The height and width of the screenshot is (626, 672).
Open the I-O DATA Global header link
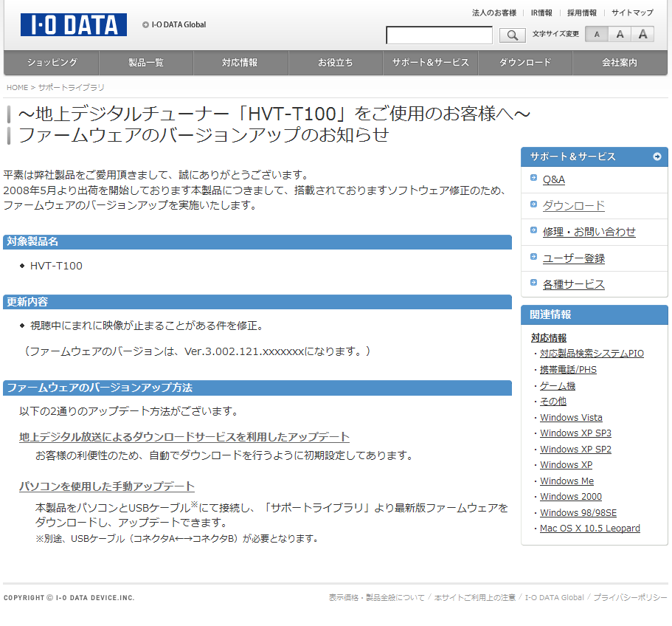tap(179, 25)
